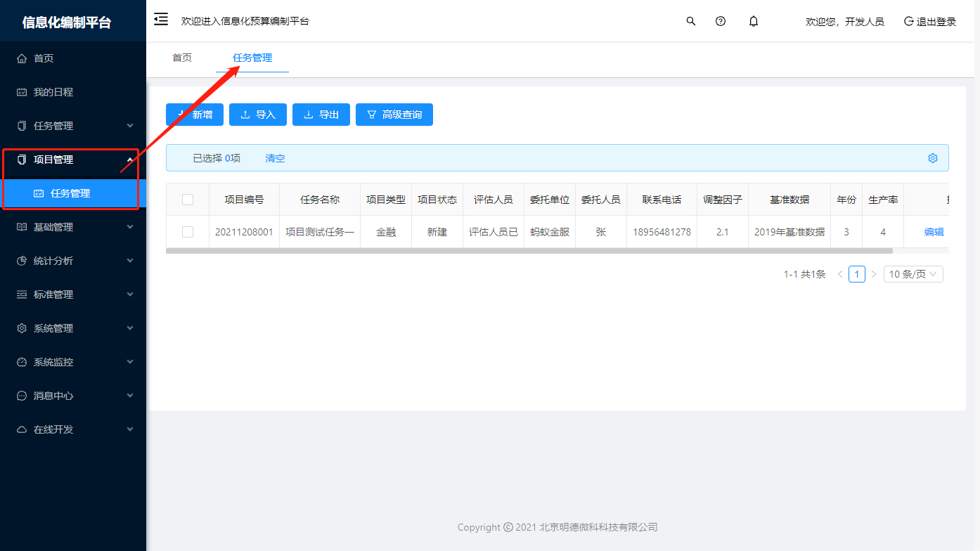Open the 10 条/页 page size dropdown

tap(913, 274)
